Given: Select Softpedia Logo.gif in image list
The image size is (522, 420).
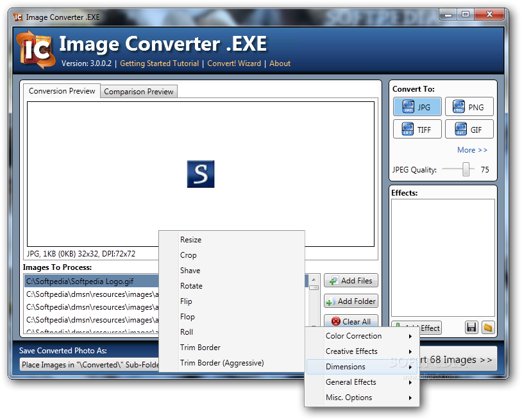Looking at the screenshot, I should pos(92,281).
